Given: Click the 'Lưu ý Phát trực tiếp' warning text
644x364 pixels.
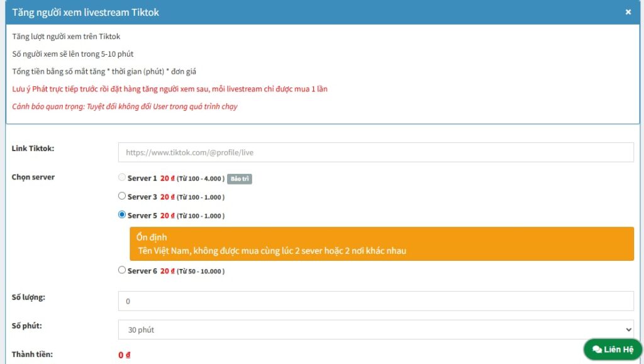Looking at the screenshot, I should pos(170,89).
